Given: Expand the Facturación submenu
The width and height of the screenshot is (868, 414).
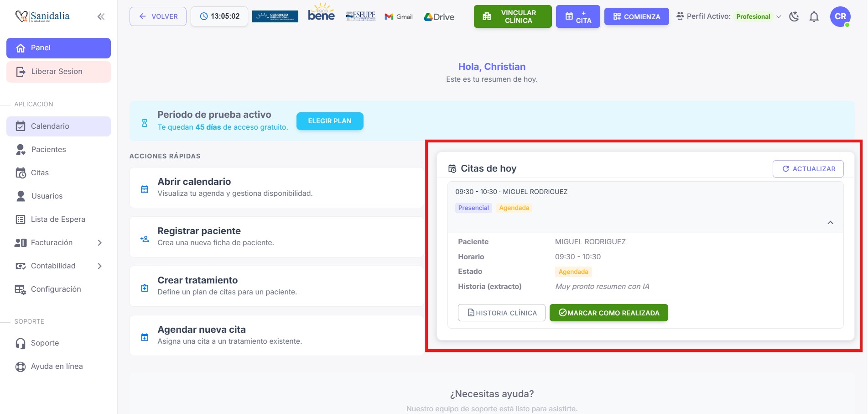Looking at the screenshot, I should click(x=100, y=243).
